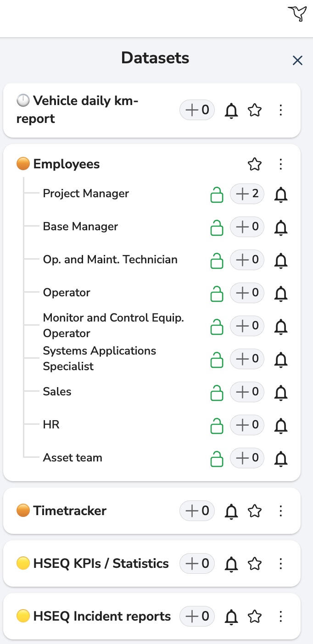Click the orange status dot beside Timetracker
The image size is (313, 644).
pos(23,511)
